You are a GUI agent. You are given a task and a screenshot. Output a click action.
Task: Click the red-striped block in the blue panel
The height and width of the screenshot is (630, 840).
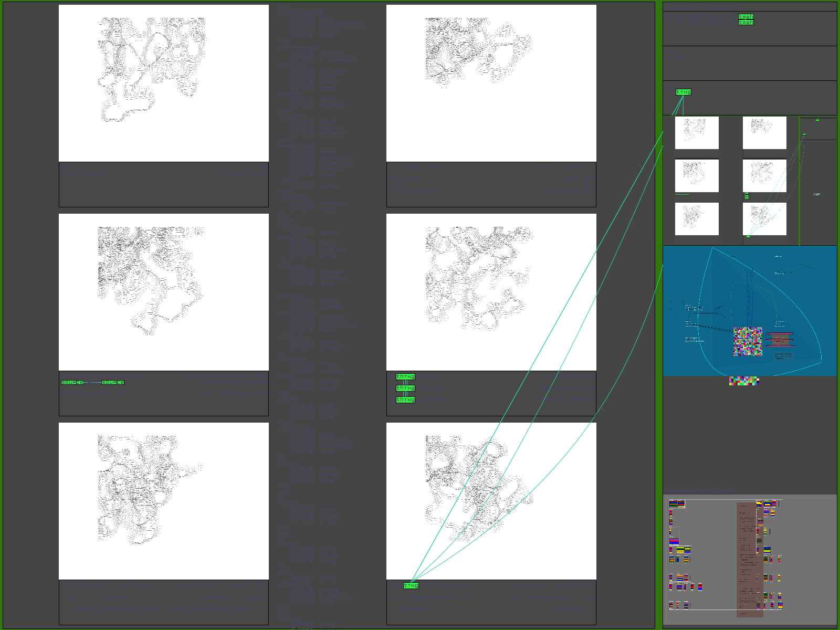click(780, 340)
